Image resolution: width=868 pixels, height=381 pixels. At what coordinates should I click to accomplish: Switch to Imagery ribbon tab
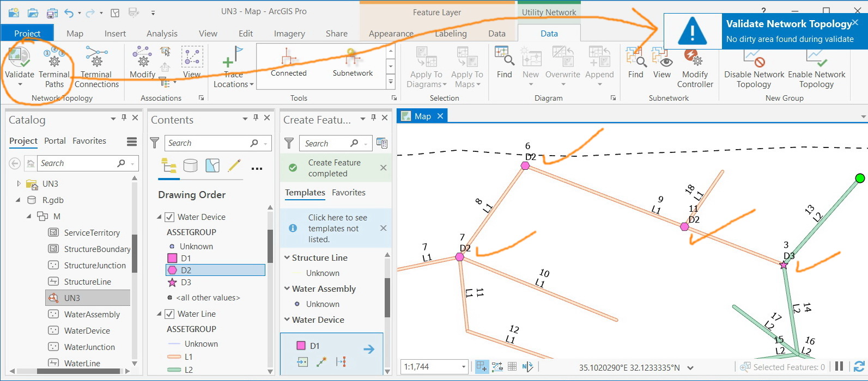pos(289,33)
